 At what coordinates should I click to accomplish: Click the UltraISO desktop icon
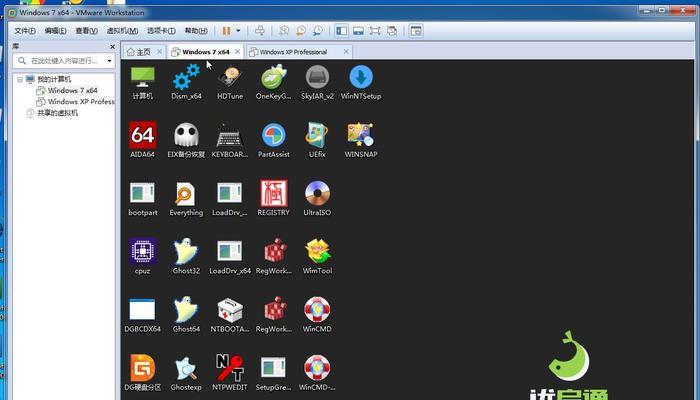click(x=317, y=199)
